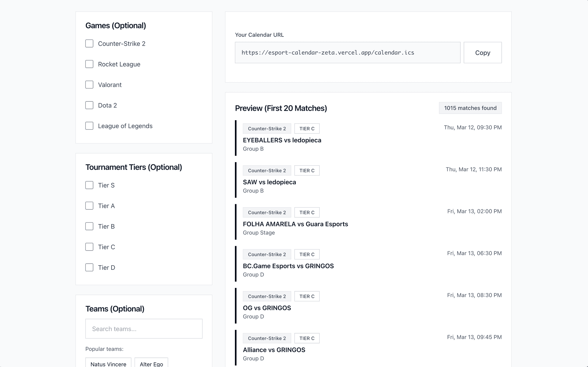Open the EYEBALLERS vs ledopieca match
This screenshot has height=367, width=588.
(x=282, y=140)
